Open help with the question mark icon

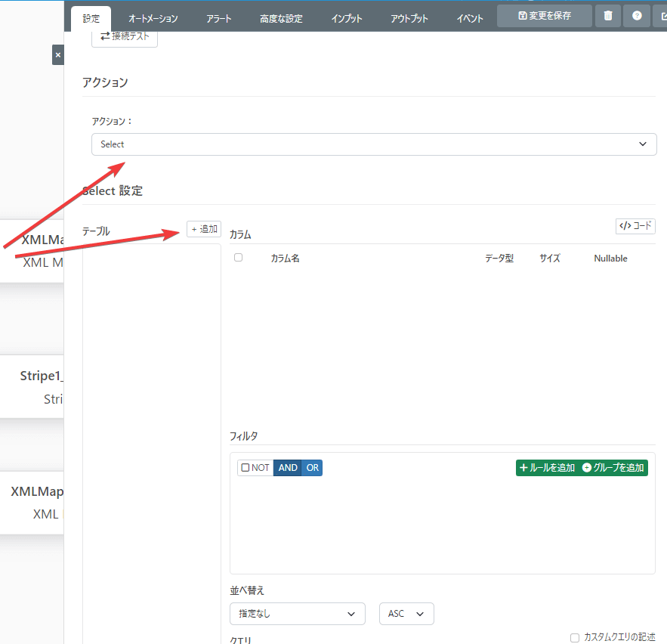click(636, 16)
